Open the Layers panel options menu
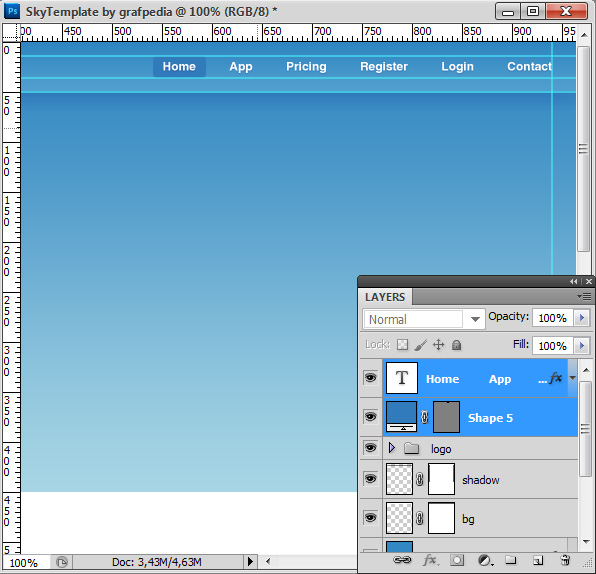This screenshot has height=574, width=596. coord(584,296)
